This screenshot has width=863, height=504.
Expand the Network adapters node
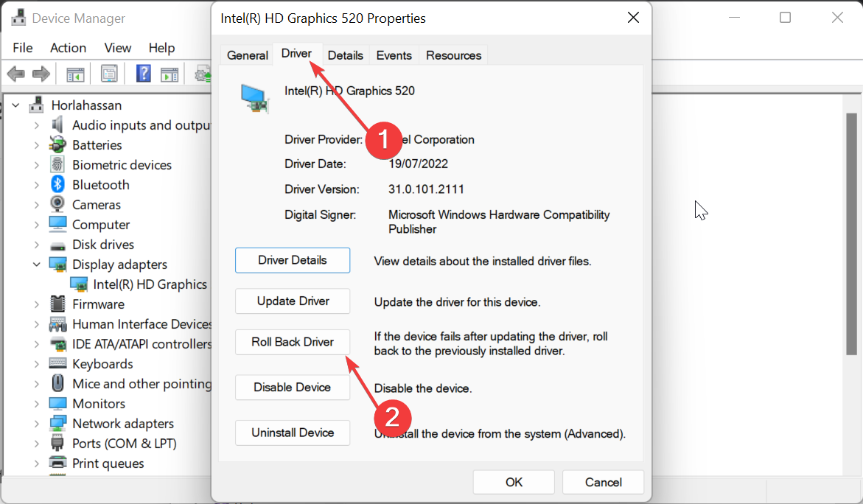point(36,423)
